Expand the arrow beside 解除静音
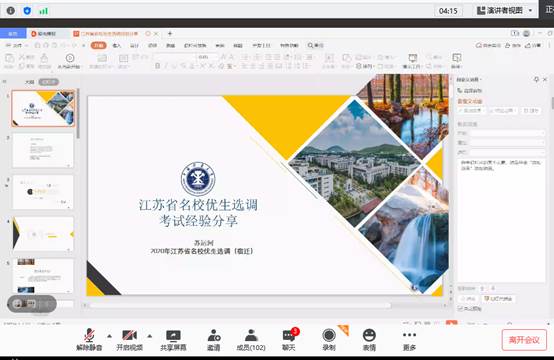The width and height of the screenshot is (554, 360). coord(110,336)
